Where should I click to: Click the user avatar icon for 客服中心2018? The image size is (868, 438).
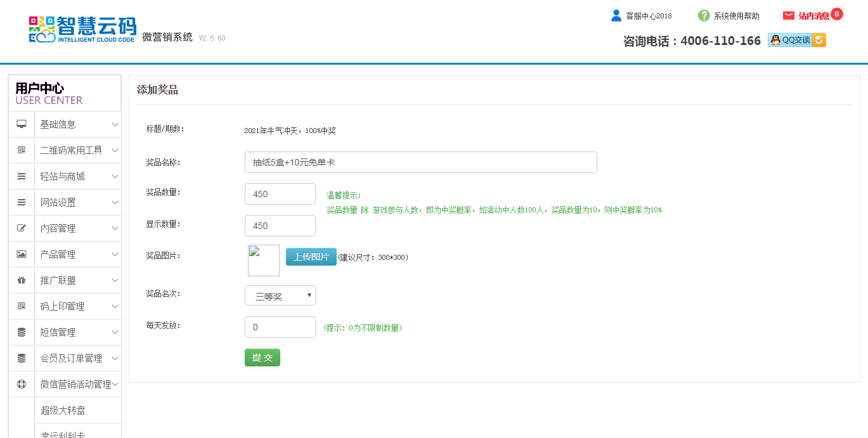coord(616,16)
